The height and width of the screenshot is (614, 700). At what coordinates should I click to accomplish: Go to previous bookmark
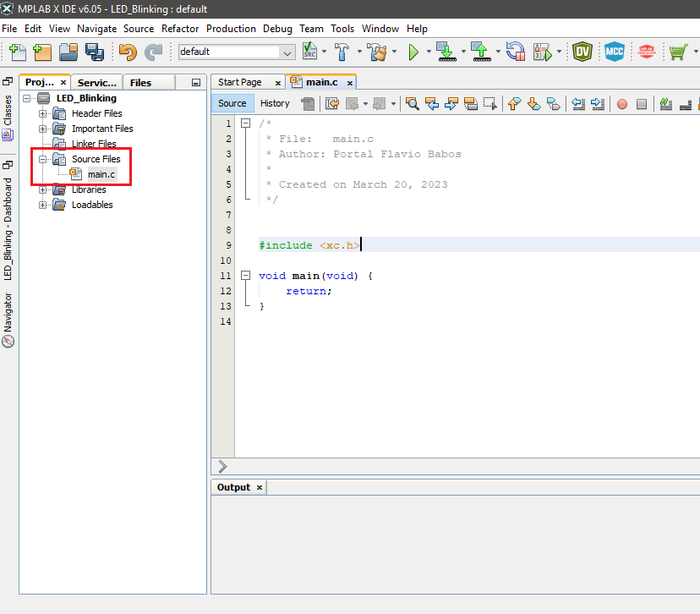coord(514,104)
